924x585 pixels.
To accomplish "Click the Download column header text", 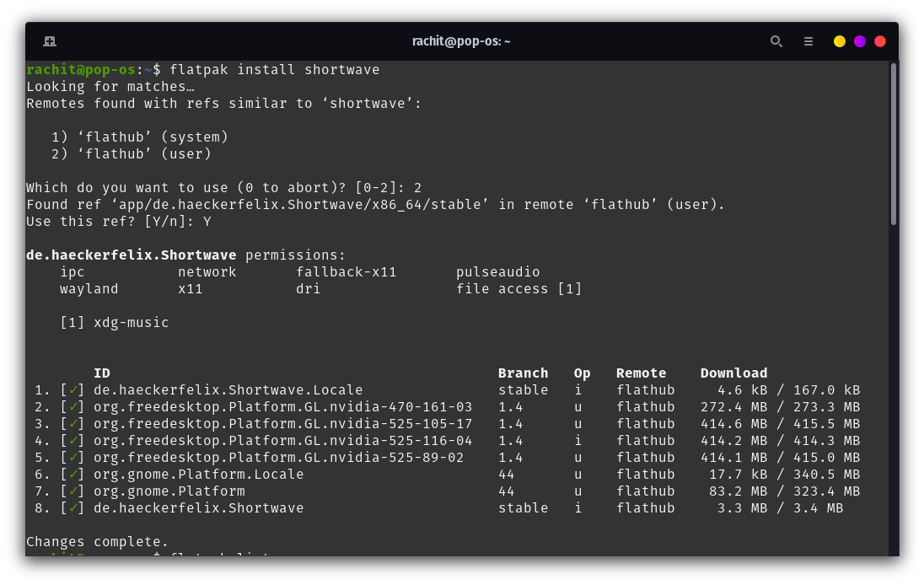I will click(x=733, y=373).
